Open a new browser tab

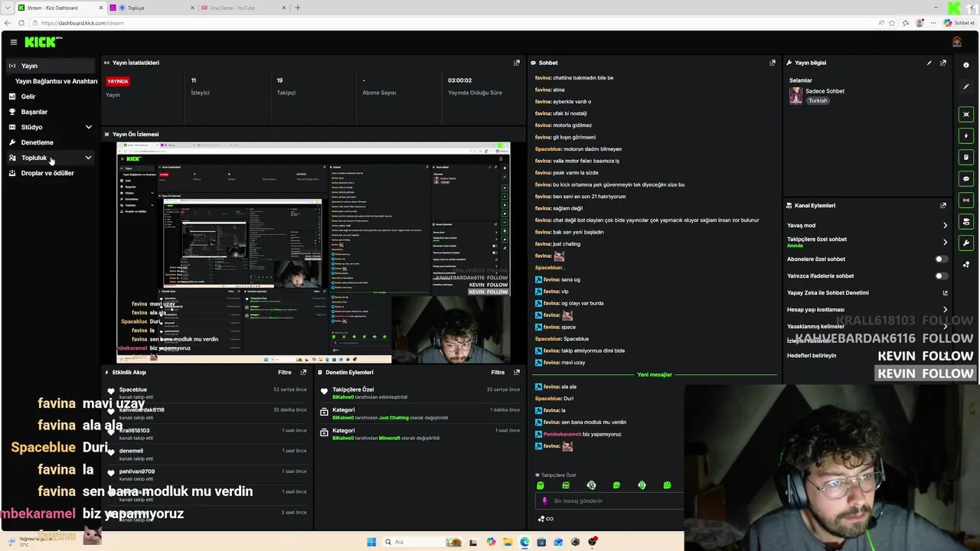[298, 8]
